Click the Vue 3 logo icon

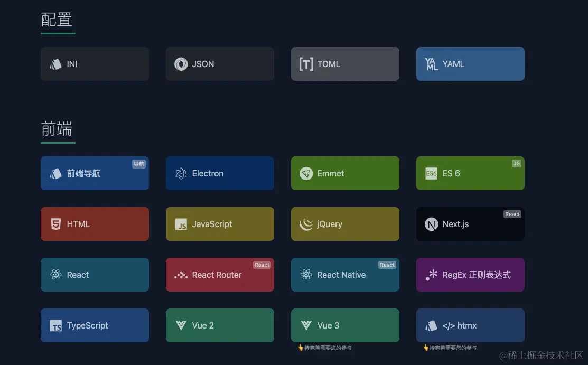tap(306, 325)
